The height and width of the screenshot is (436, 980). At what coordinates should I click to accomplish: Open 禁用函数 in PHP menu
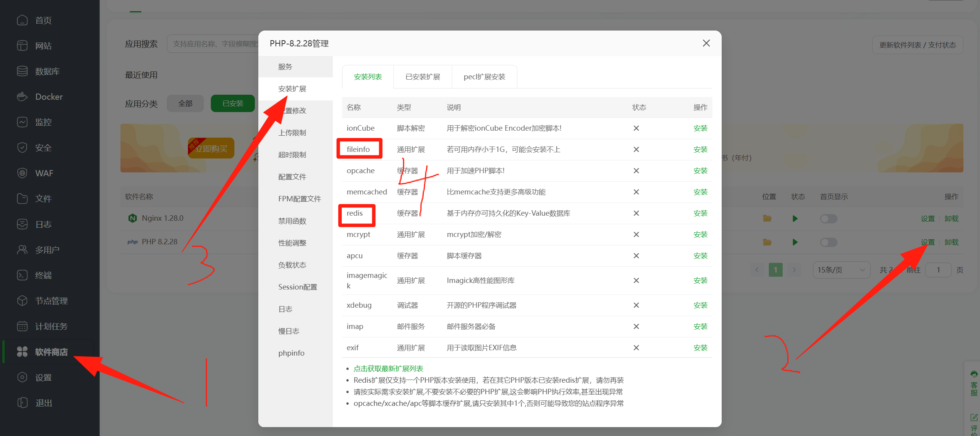click(292, 221)
